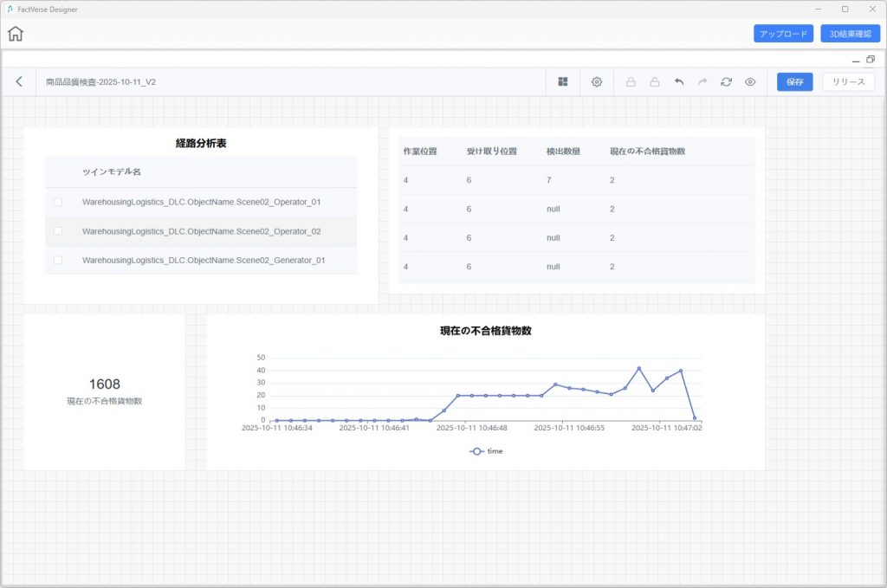Click the アップロード button
Viewport: 887px width, 588px height.
(783, 34)
